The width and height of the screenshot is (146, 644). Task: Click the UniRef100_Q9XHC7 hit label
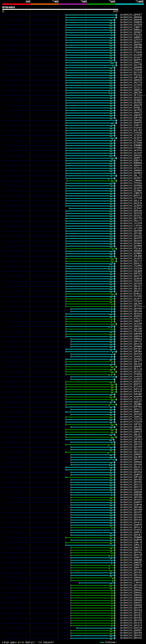[x=131, y=15]
